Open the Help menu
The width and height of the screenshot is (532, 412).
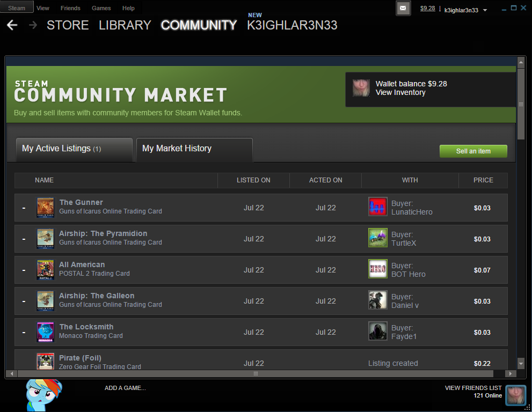[128, 8]
